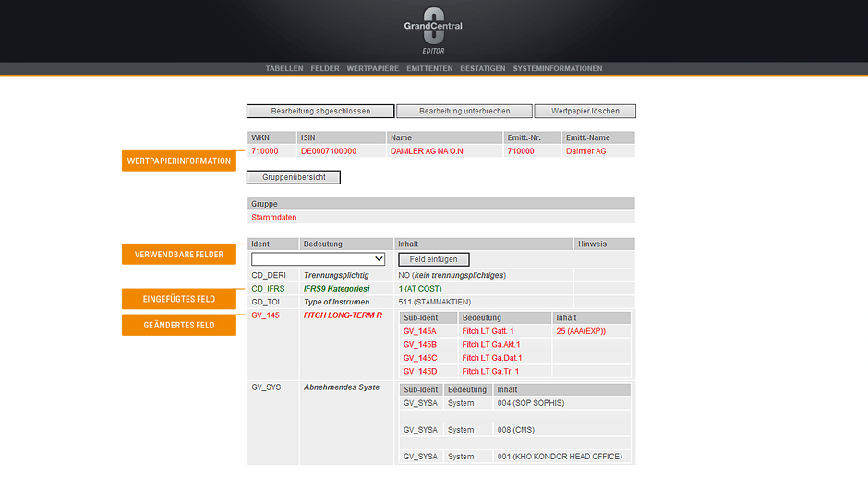Image resolution: width=868 pixels, height=488 pixels.
Task: Select sub-ident GV_145D
Action: pyautogui.click(x=419, y=371)
